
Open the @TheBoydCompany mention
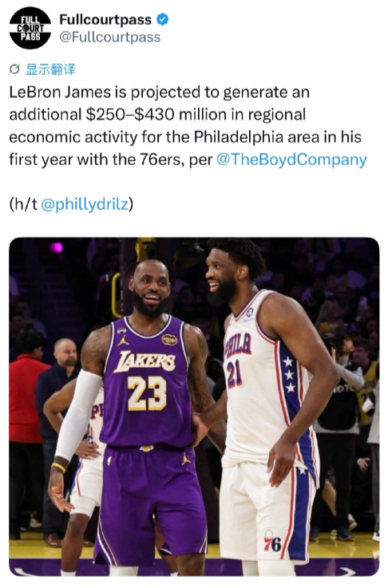pos(291,160)
